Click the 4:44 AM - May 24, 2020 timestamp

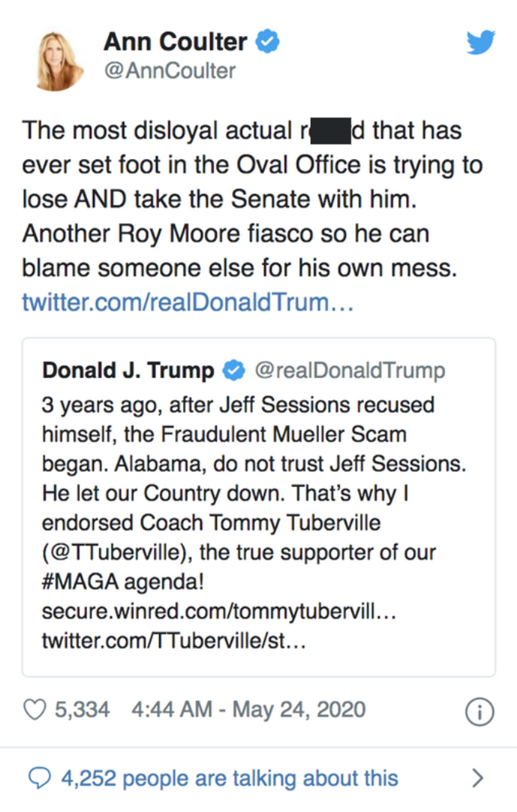248,710
